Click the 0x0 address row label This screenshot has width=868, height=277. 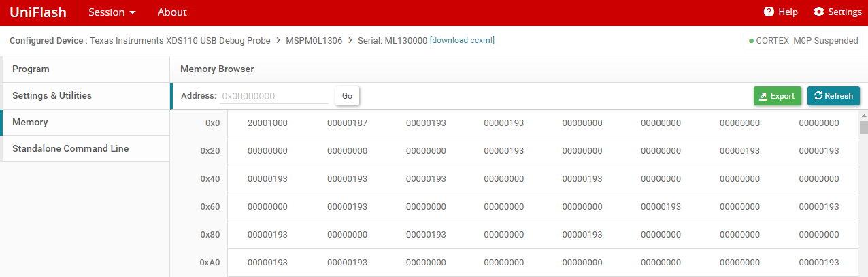click(x=213, y=123)
